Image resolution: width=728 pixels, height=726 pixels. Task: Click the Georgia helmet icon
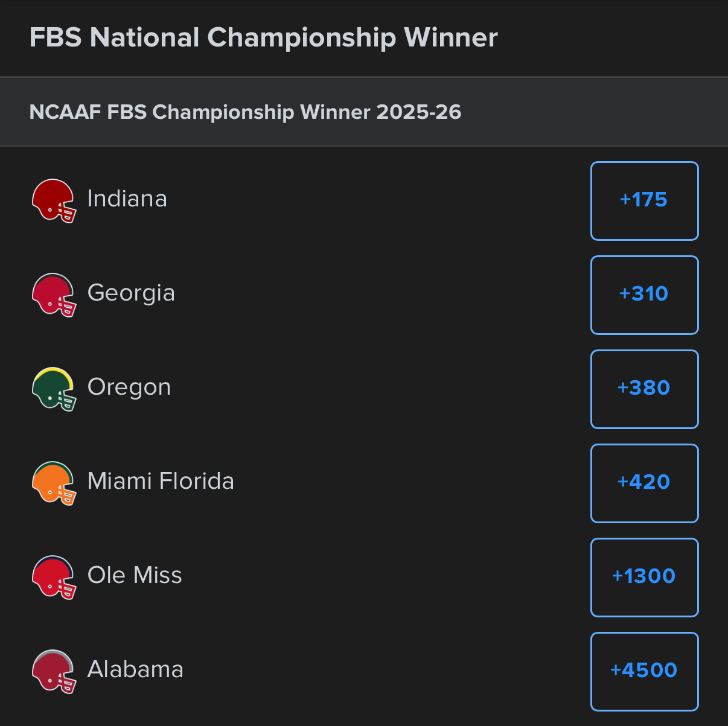click(x=54, y=295)
